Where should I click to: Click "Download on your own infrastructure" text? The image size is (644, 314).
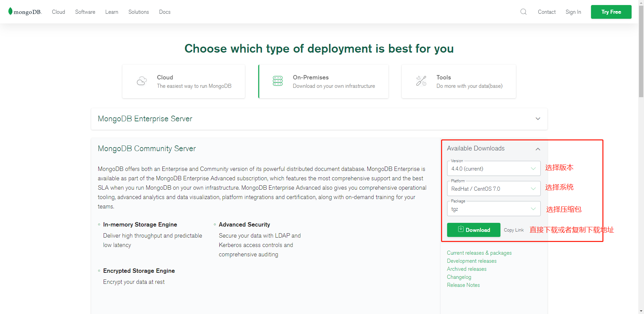[334, 86]
